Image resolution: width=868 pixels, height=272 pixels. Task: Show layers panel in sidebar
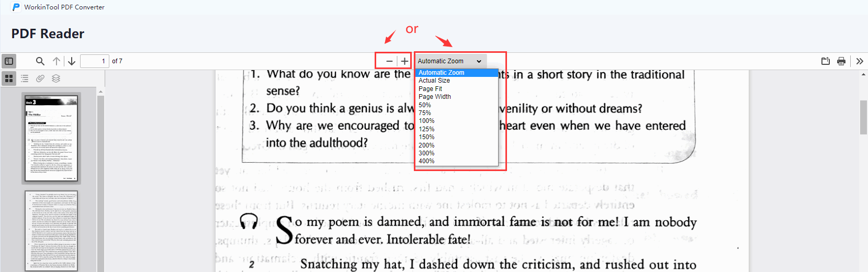(56, 78)
